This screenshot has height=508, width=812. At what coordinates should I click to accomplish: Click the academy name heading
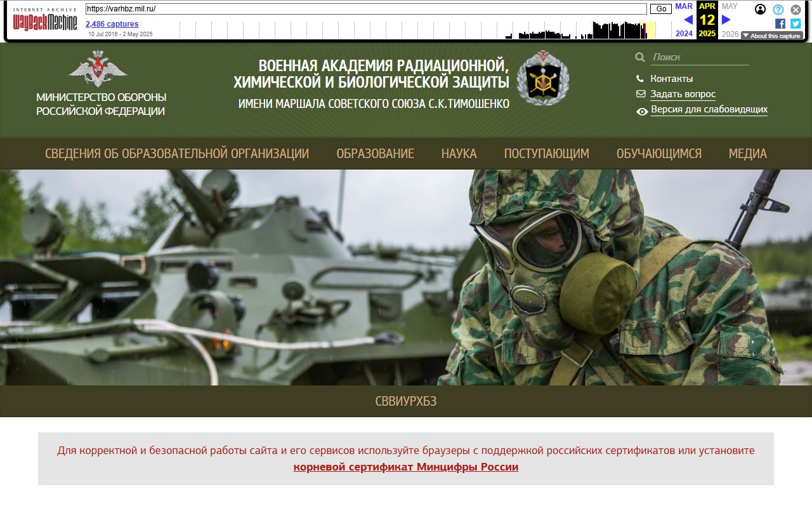(372, 84)
